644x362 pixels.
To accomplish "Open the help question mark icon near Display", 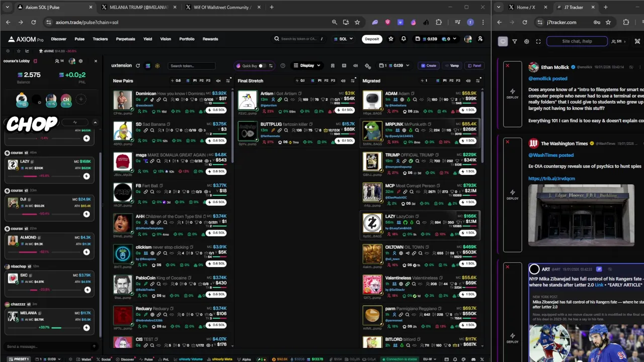I will coord(283,66).
